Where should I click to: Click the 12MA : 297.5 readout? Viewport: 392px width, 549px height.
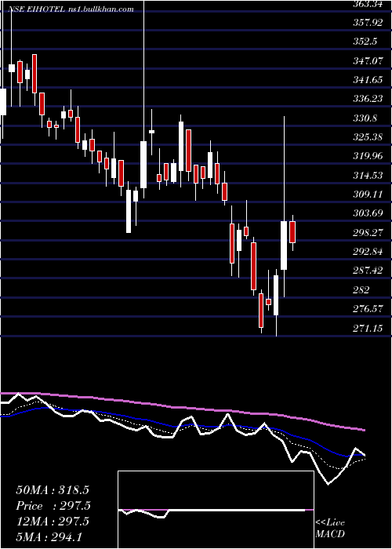[x=53, y=522]
